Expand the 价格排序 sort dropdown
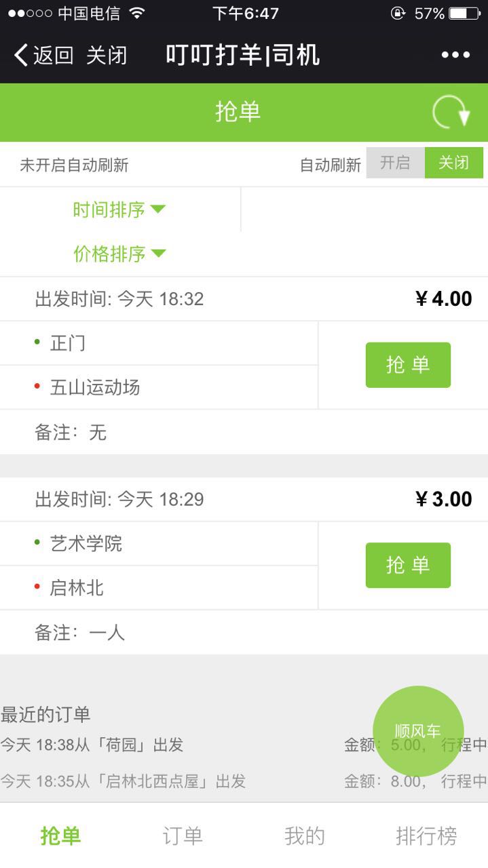The width and height of the screenshot is (488, 868). coord(119,254)
